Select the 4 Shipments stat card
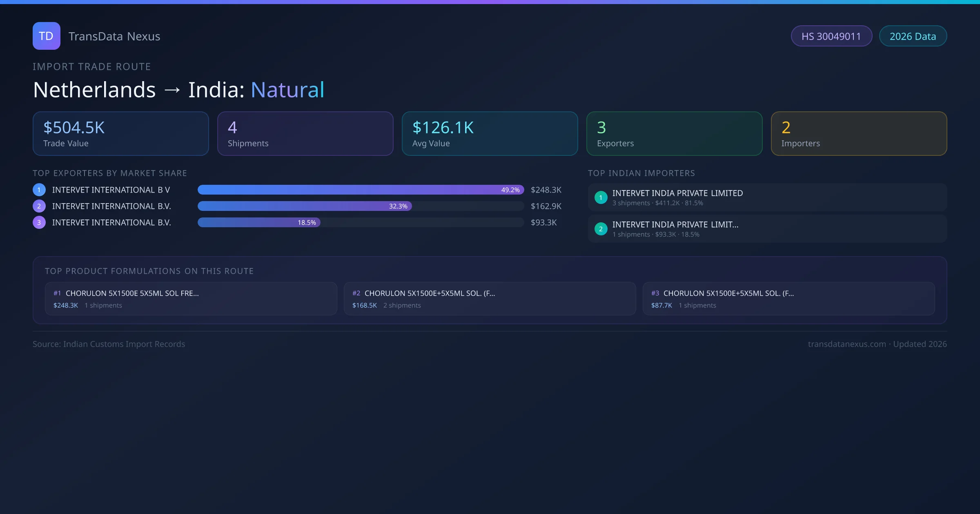Screen dimensions: 980x514 click(305, 133)
